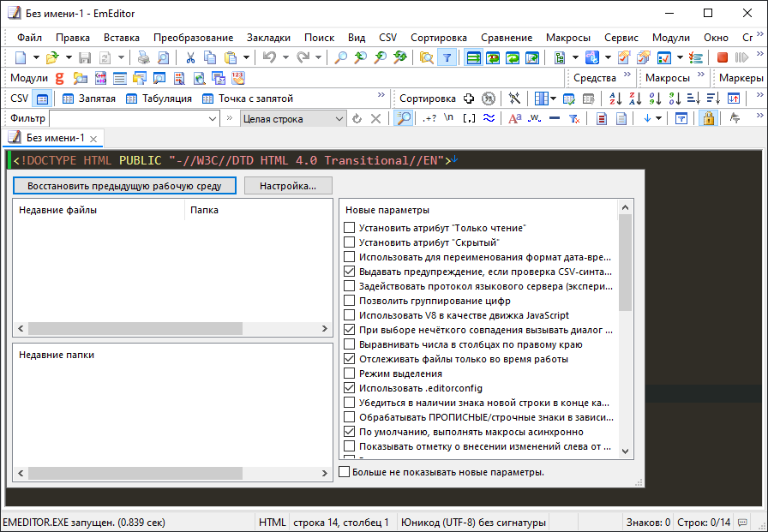
Task: Disable 'Использовать .editorconfig'
Action: [x=350, y=388]
